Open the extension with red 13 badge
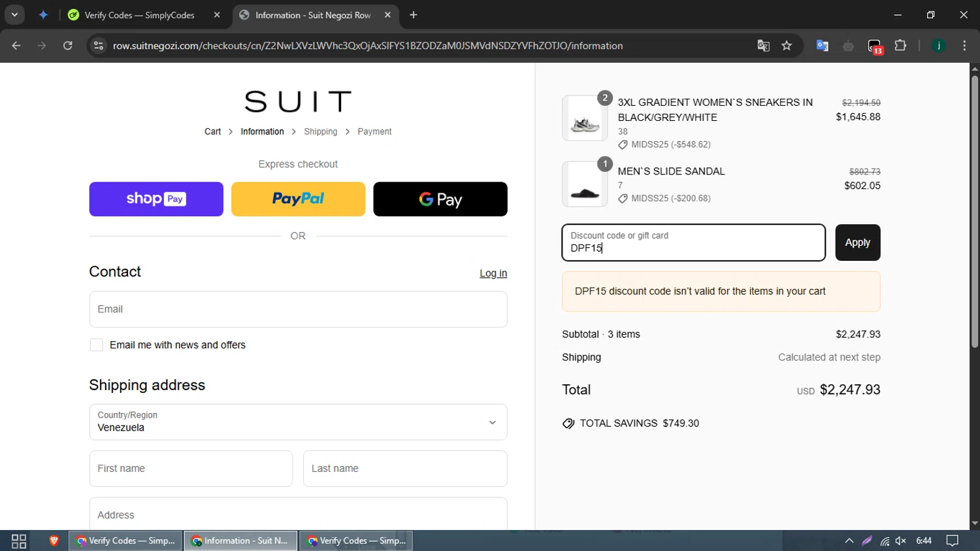The width and height of the screenshot is (980, 551). pyautogui.click(x=875, y=46)
